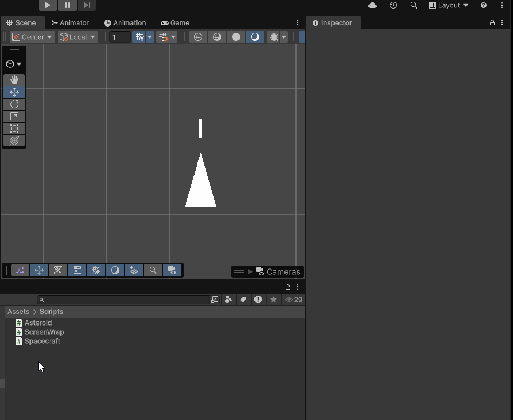Select the Rect tool
Viewport: 513px width, 420px height.
click(x=14, y=128)
